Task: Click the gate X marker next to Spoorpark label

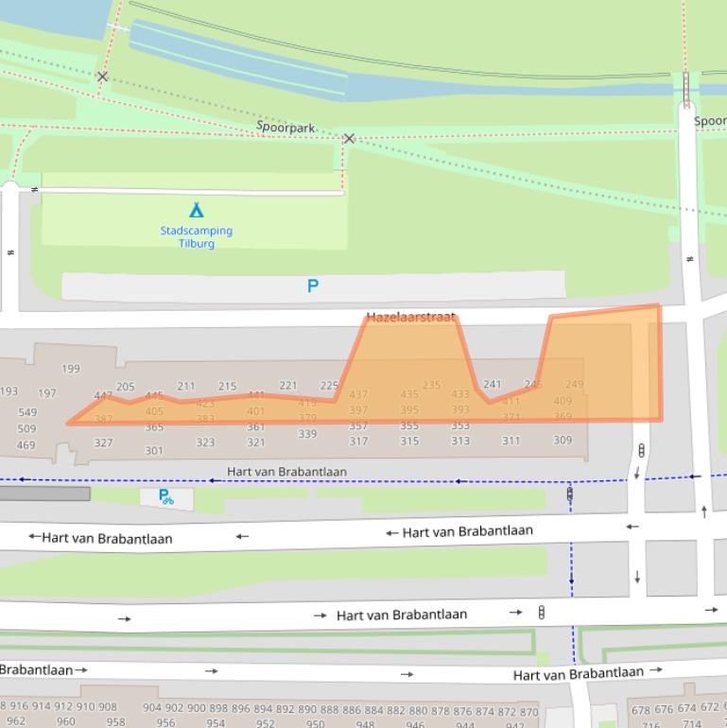Action: coord(349,139)
